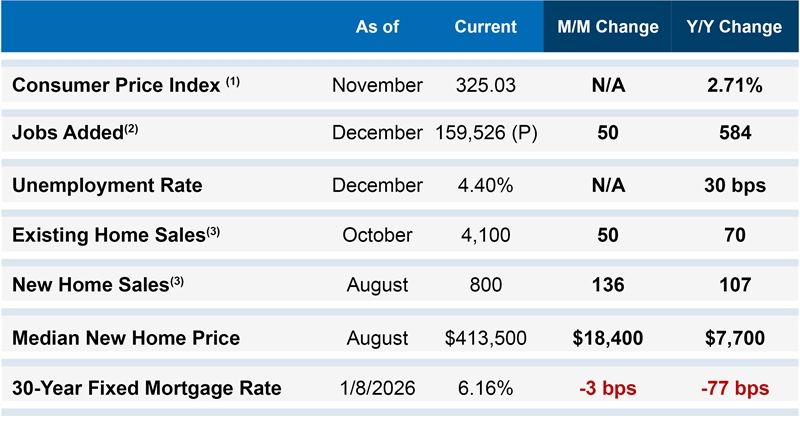Select the Unemployment Rate row label

tap(107, 185)
